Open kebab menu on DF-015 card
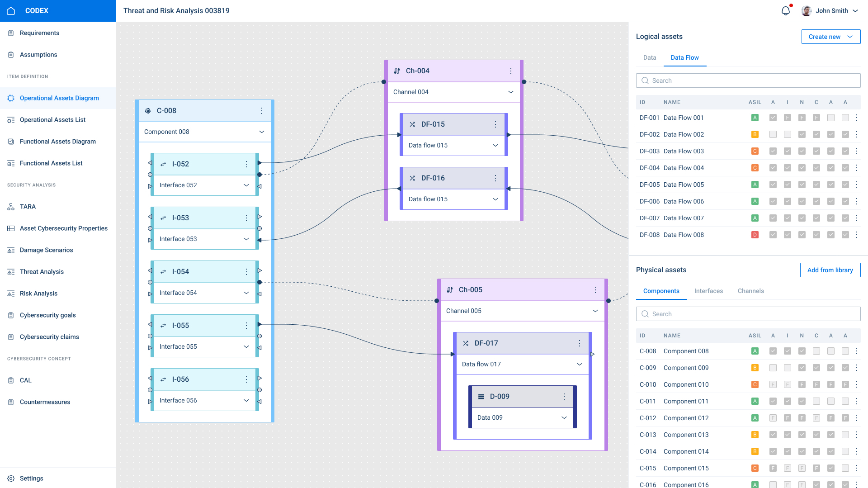The width and height of the screenshot is (868, 488). [495, 124]
